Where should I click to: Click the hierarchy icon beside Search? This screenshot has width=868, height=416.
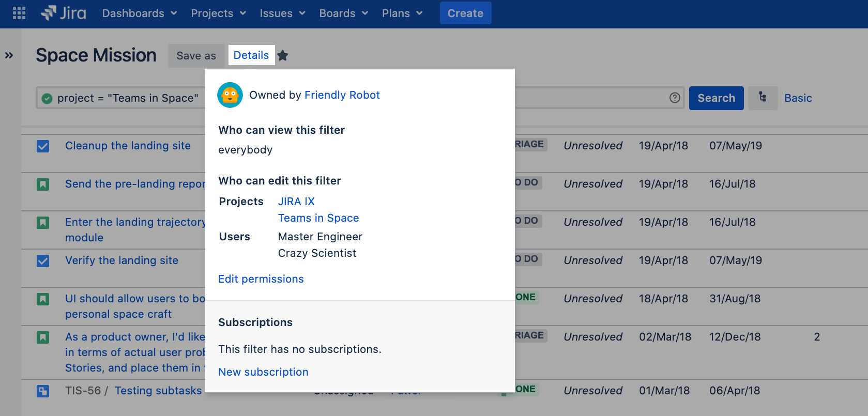(x=763, y=98)
